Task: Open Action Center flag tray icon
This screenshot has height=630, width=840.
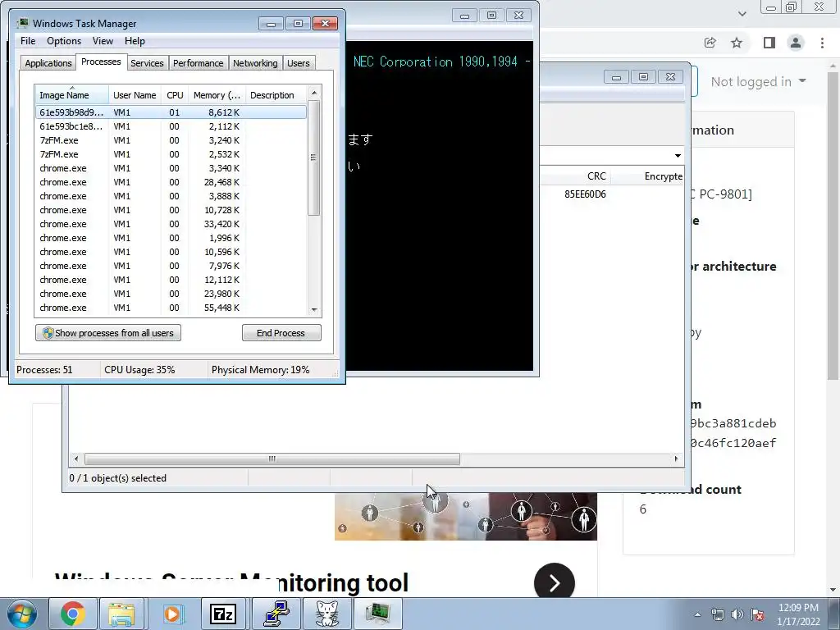Action: pos(757,614)
